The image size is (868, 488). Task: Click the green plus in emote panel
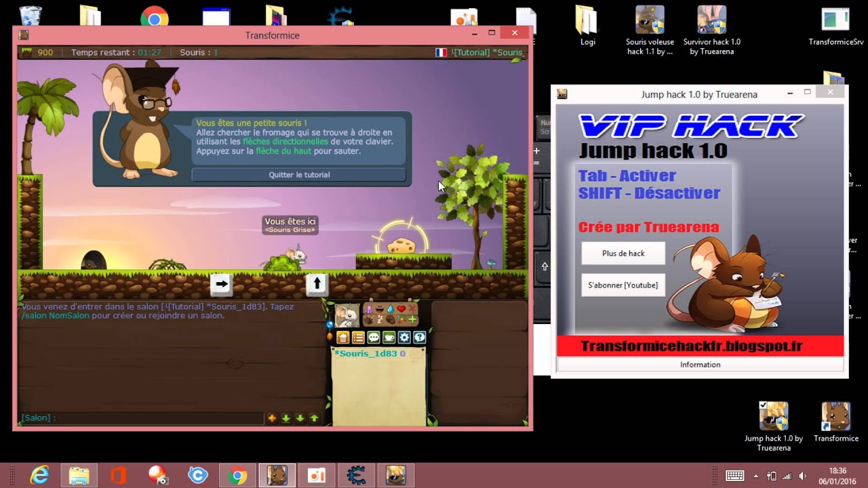412,319
